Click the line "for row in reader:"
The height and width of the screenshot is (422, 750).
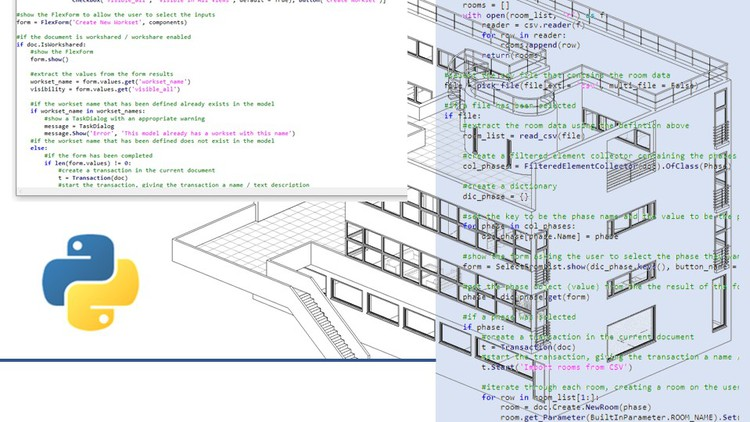[523, 35]
